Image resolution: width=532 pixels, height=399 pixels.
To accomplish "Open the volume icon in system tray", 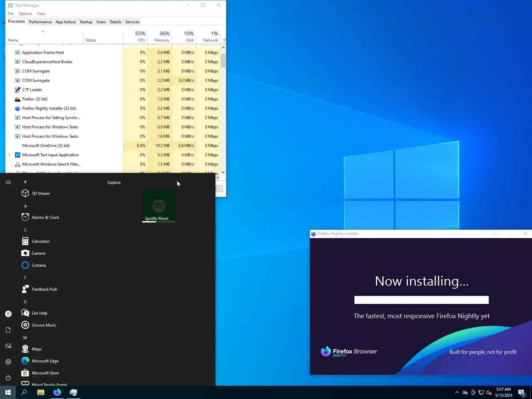I will point(489,393).
